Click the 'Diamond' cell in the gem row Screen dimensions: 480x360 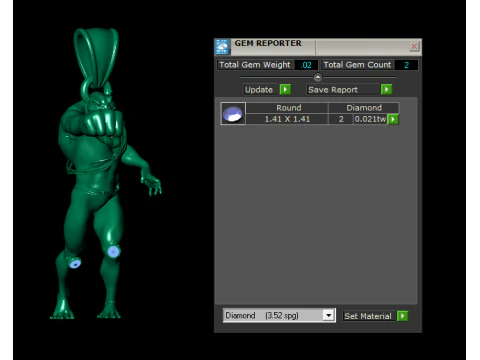364,108
